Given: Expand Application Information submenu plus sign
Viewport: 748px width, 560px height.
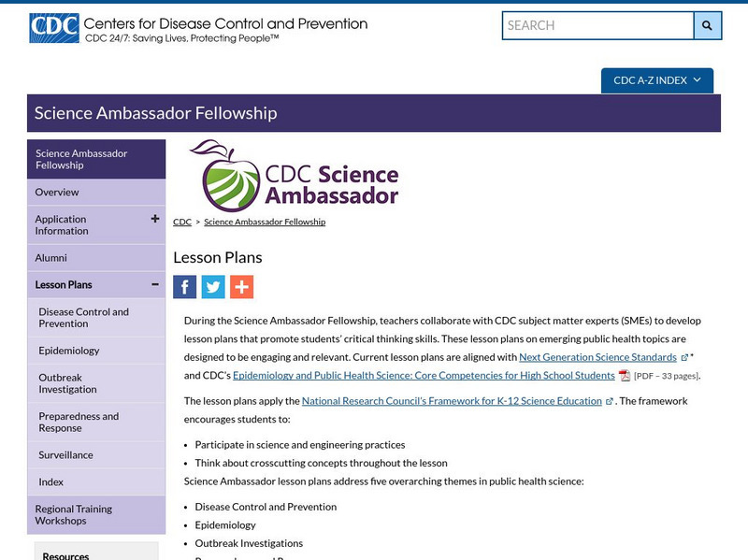Looking at the screenshot, I should tap(155, 219).
